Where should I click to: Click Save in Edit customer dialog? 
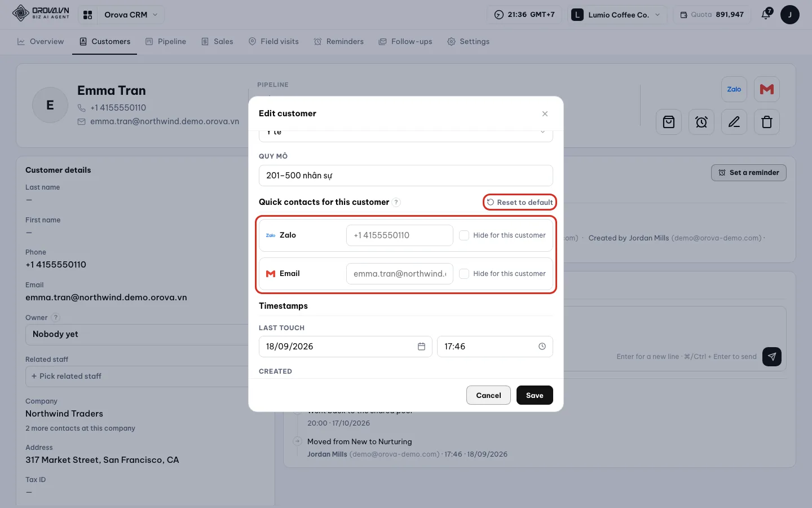tap(535, 395)
